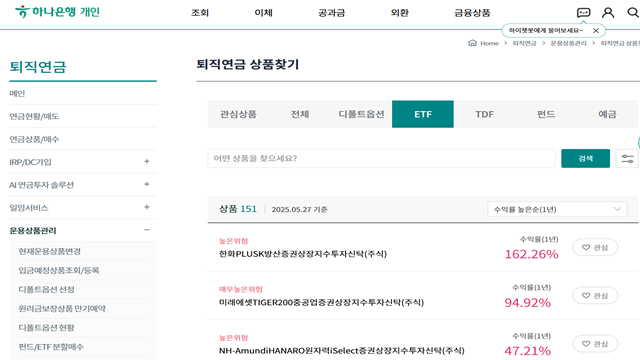Add NH-AmundiHANARO원자력 ETF to 관심 favorites
This screenshot has width=640, height=360.
coord(595,344)
